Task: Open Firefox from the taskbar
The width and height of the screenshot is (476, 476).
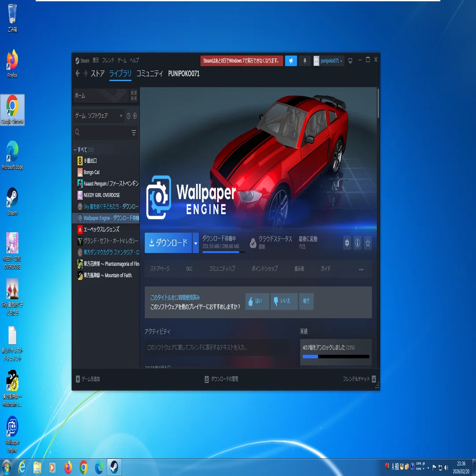Action: pyautogui.click(x=68, y=467)
